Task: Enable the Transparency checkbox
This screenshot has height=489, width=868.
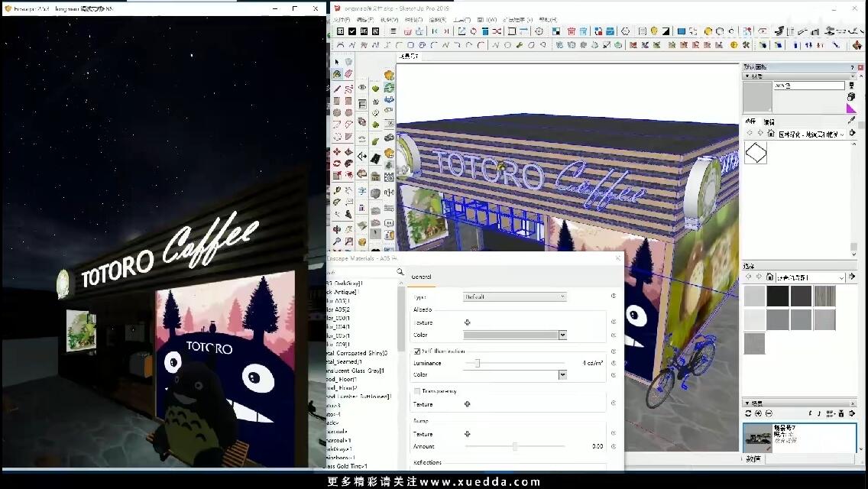Action: 417,391
